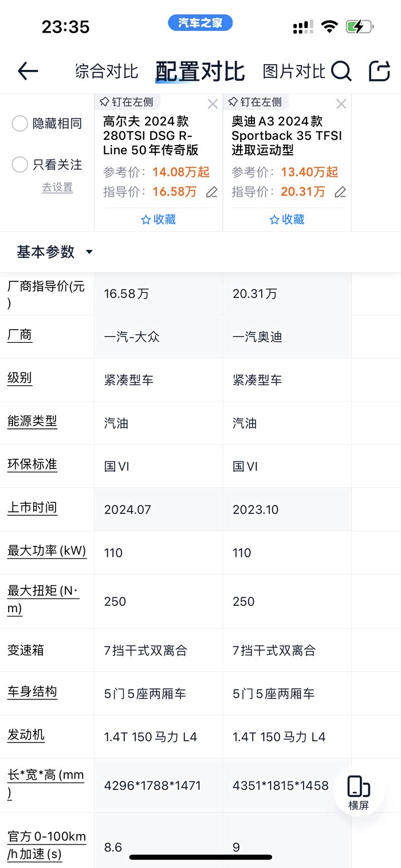The width and height of the screenshot is (401, 868).
Task: Tap the share icon top right
Action: coord(379,71)
